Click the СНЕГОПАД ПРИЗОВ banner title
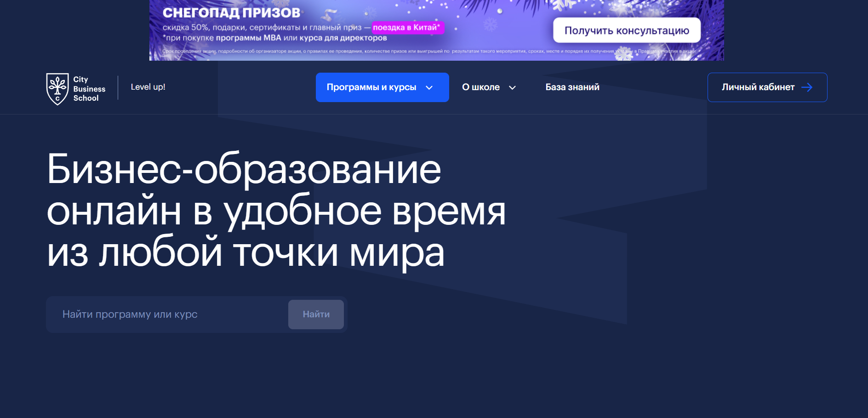The image size is (868, 418). coord(231,13)
